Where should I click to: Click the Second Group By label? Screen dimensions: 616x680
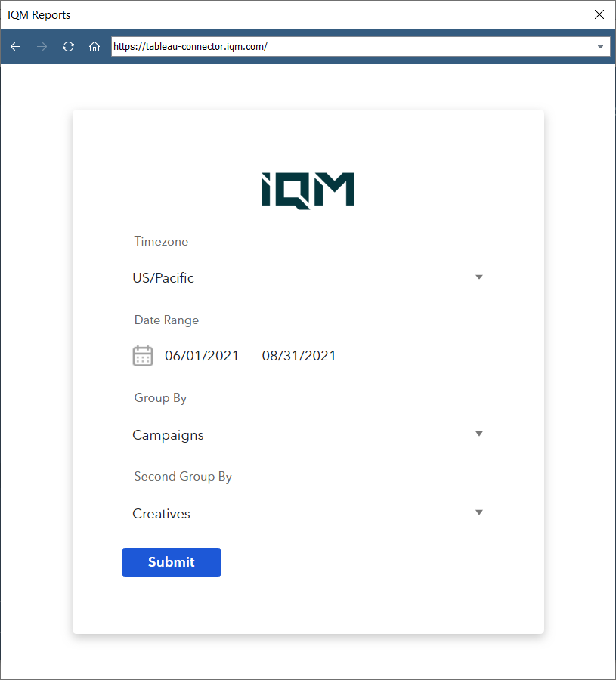click(x=183, y=477)
